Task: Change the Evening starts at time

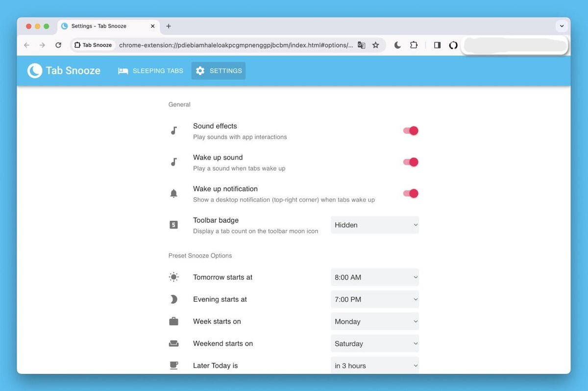Action: [x=375, y=299]
